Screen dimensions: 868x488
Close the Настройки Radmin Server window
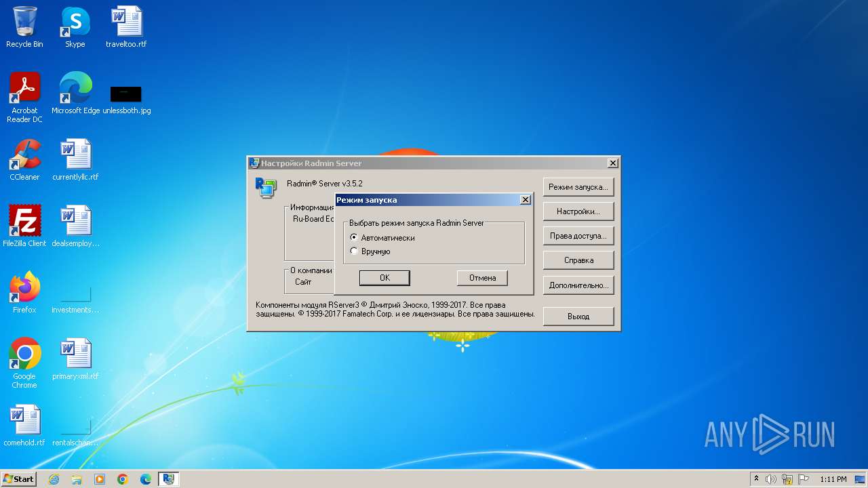(x=612, y=163)
